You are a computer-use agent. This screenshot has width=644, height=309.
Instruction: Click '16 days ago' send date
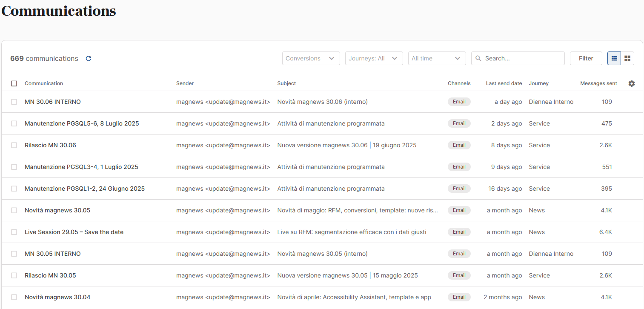pos(505,189)
